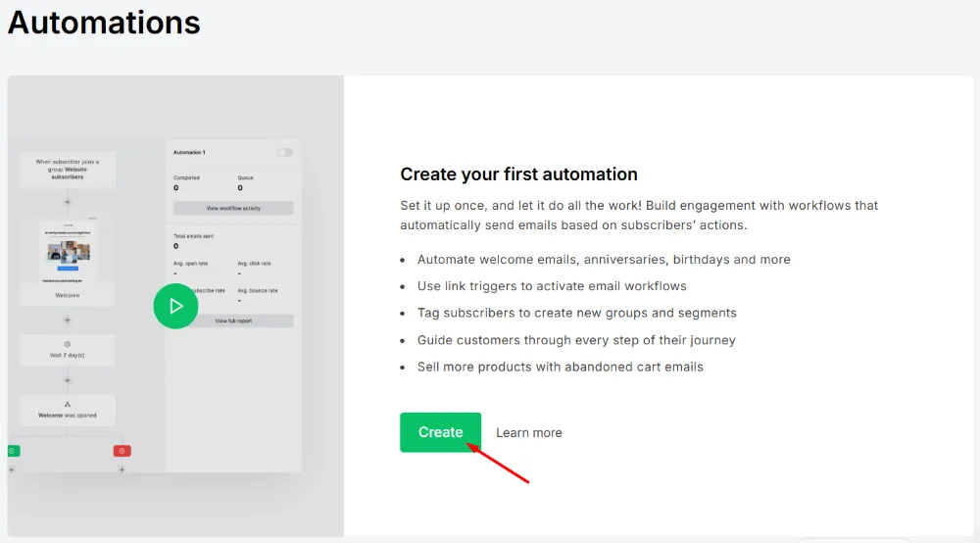This screenshot has height=543, width=980.
Task: Click the green yes branch icon
Action: pos(13,451)
